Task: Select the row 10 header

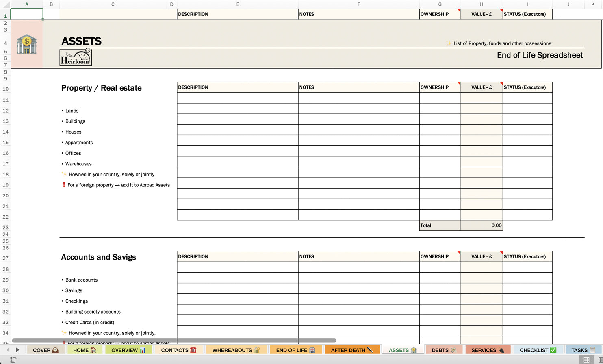Action: point(5,90)
